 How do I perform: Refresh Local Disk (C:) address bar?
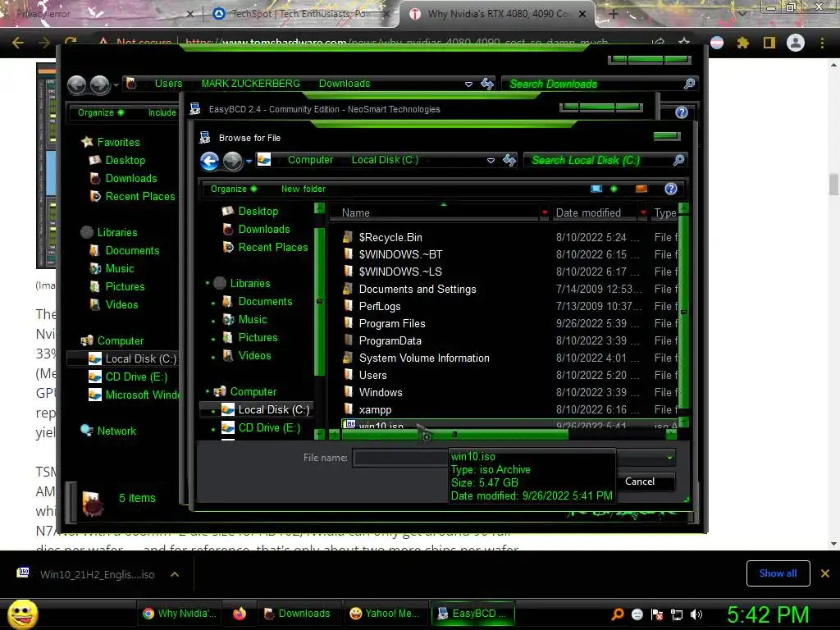pos(509,160)
